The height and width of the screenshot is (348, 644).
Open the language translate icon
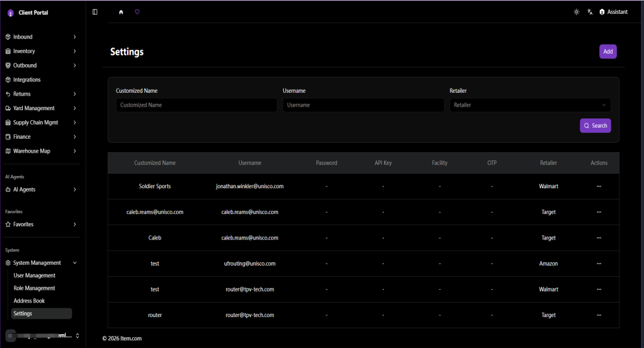coord(590,12)
